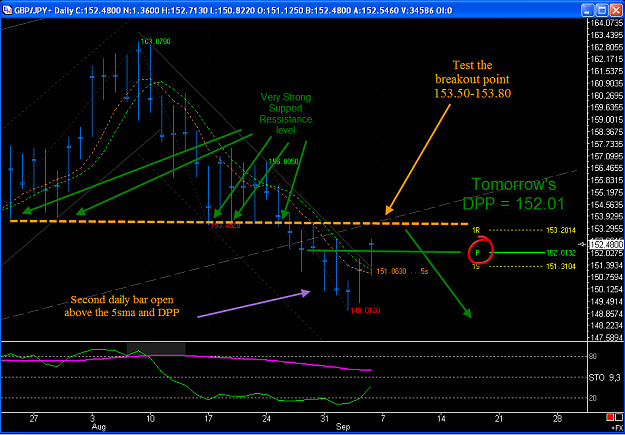
Task: Select the 'Second daily bar open' annotation
Action: tap(124, 306)
